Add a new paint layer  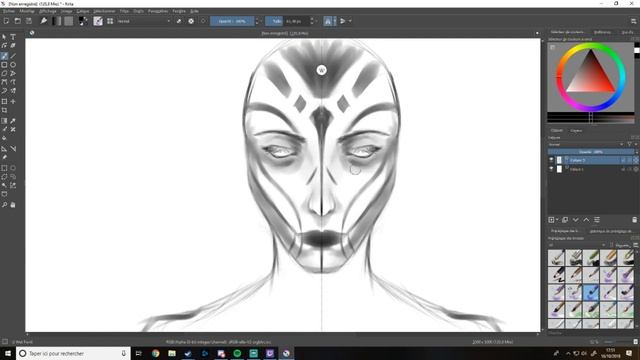(551, 220)
